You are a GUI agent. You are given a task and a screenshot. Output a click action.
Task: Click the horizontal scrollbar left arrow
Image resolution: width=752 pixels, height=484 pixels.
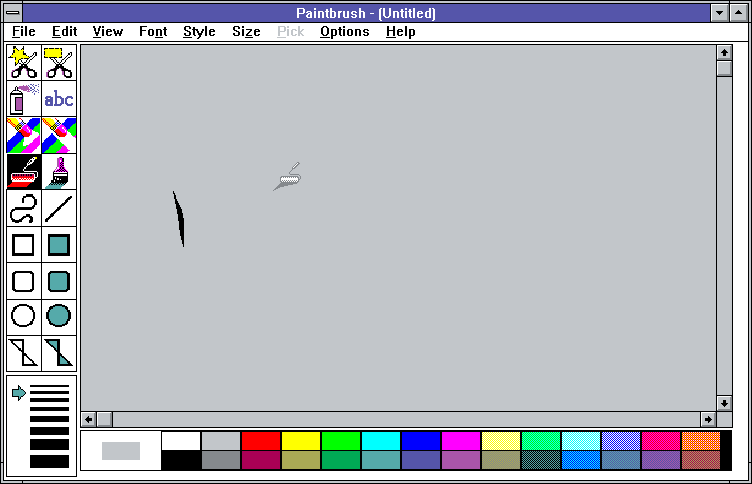click(89, 420)
